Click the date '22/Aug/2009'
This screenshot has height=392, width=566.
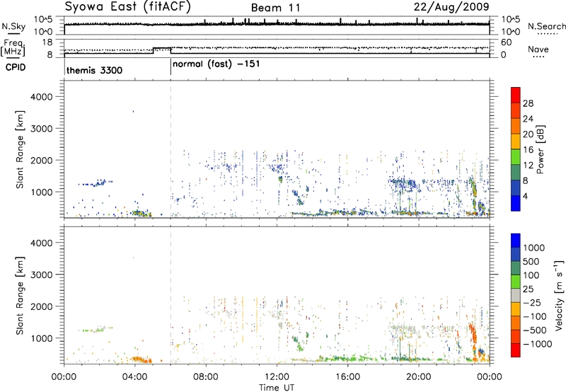[x=451, y=7]
